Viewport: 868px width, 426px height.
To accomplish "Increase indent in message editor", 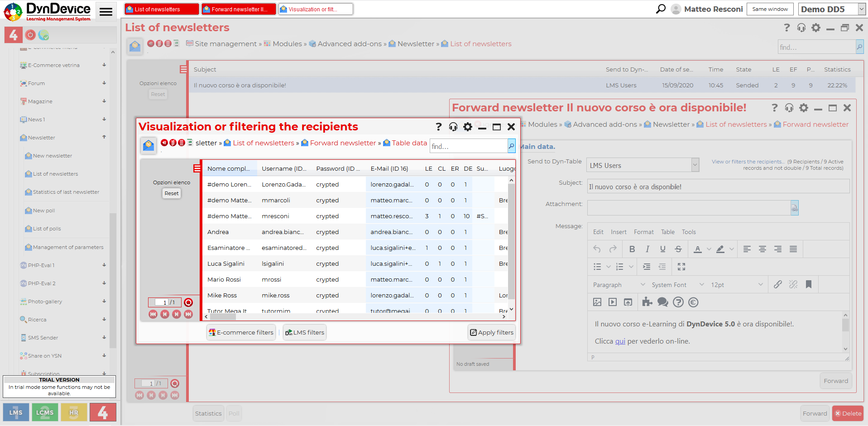I will point(647,267).
